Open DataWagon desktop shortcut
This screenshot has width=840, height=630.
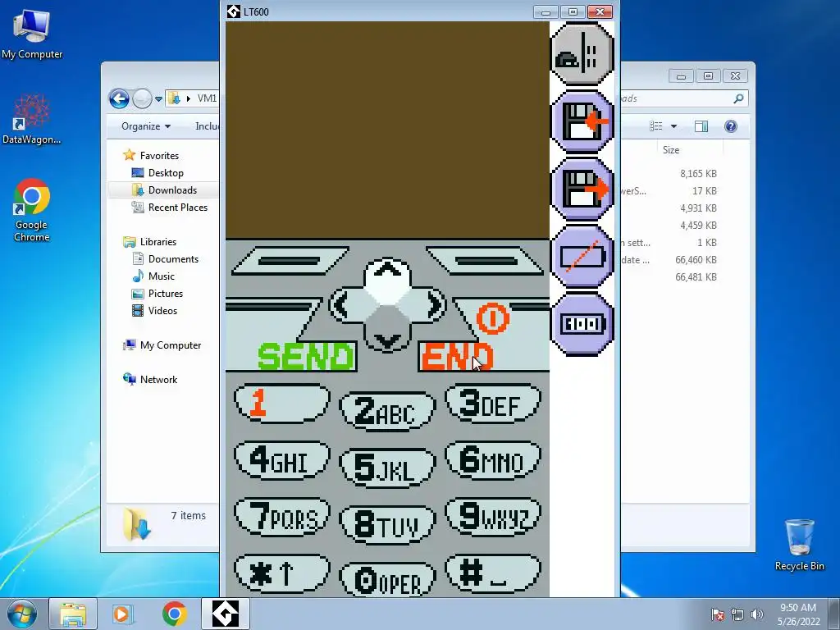click(x=32, y=119)
